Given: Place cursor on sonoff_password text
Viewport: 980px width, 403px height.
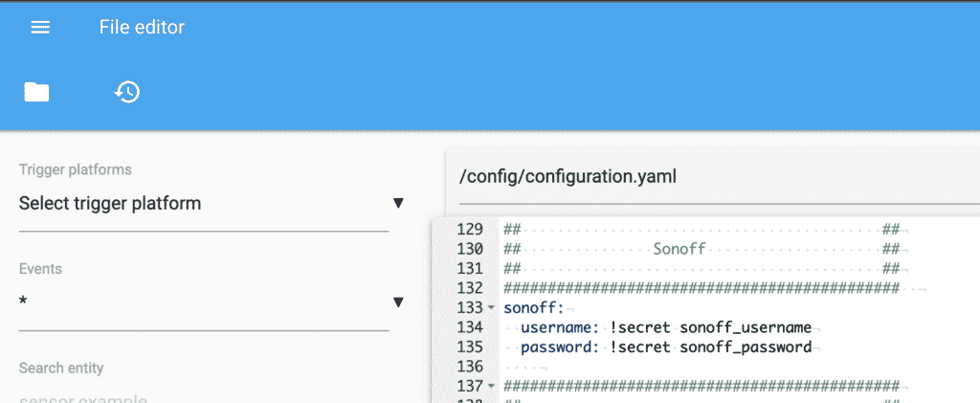Looking at the screenshot, I should click(746, 347).
